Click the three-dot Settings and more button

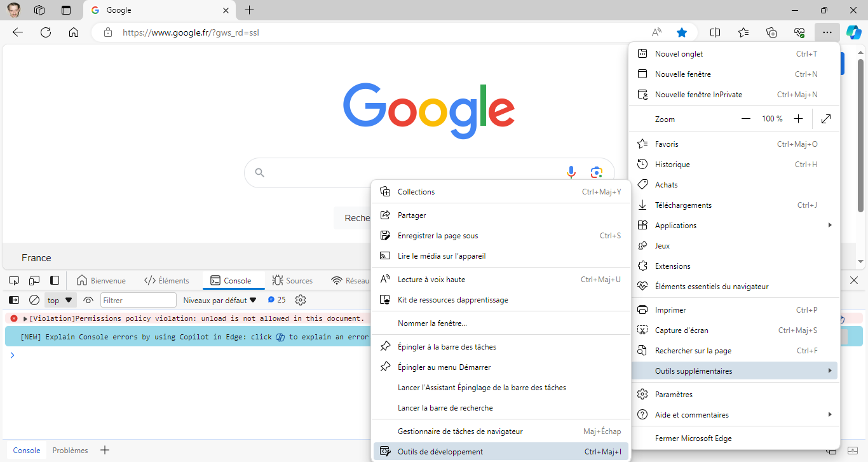[x=827, y=32]
